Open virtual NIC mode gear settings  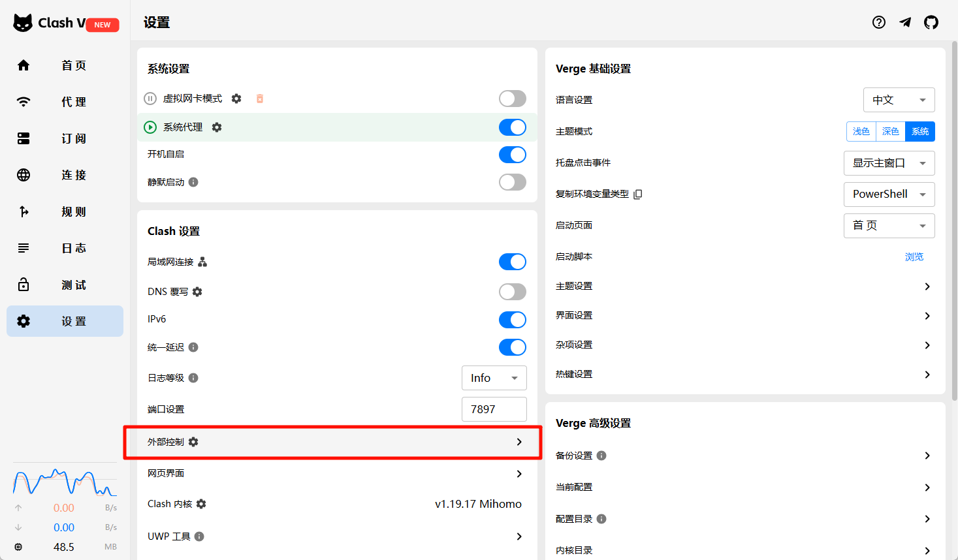236,99
